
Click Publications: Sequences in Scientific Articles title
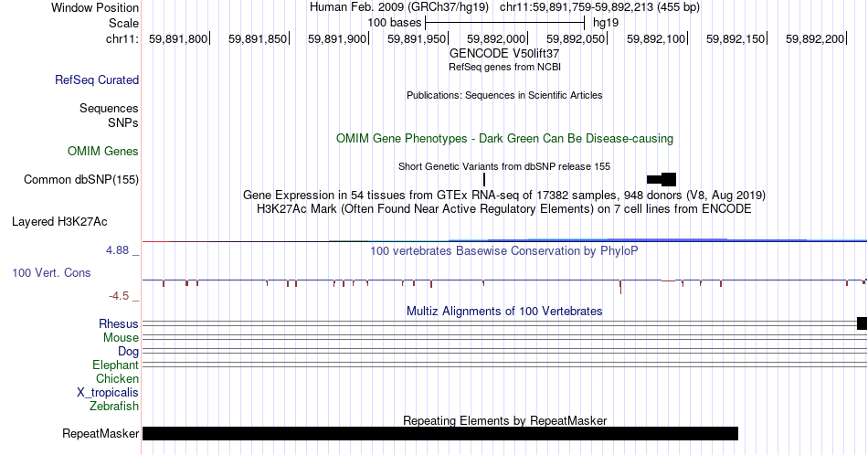[x=504, y=95]
